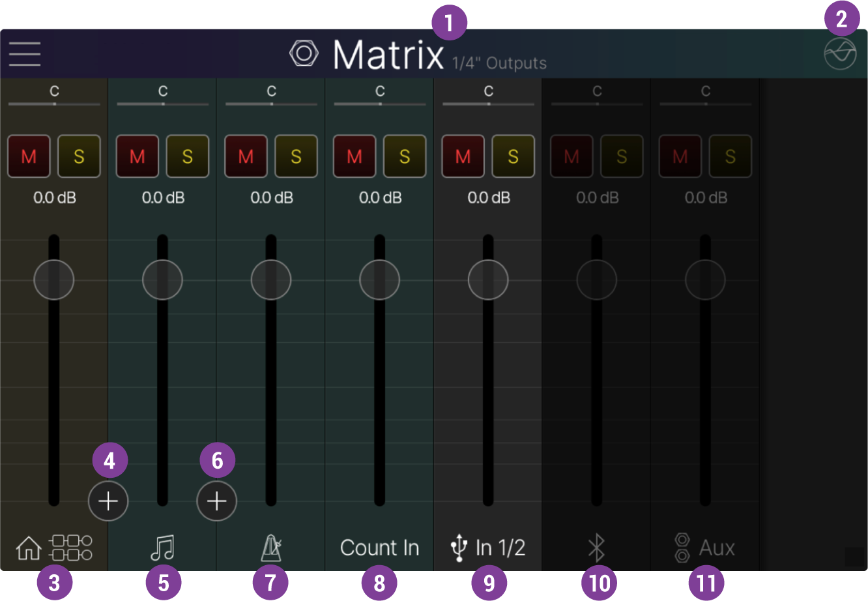Mute the Count In channel
The image size is (868, 601).
click(x=354, y=156)
